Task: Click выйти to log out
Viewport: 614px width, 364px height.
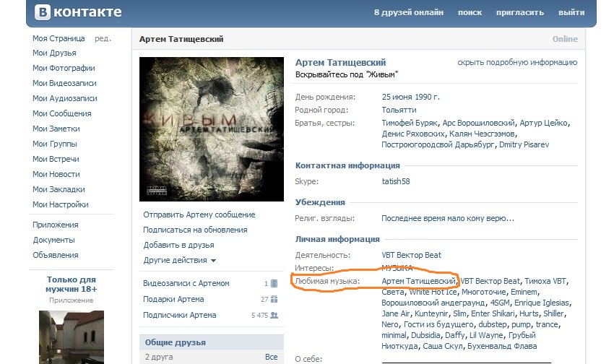Action: (571, 12)
